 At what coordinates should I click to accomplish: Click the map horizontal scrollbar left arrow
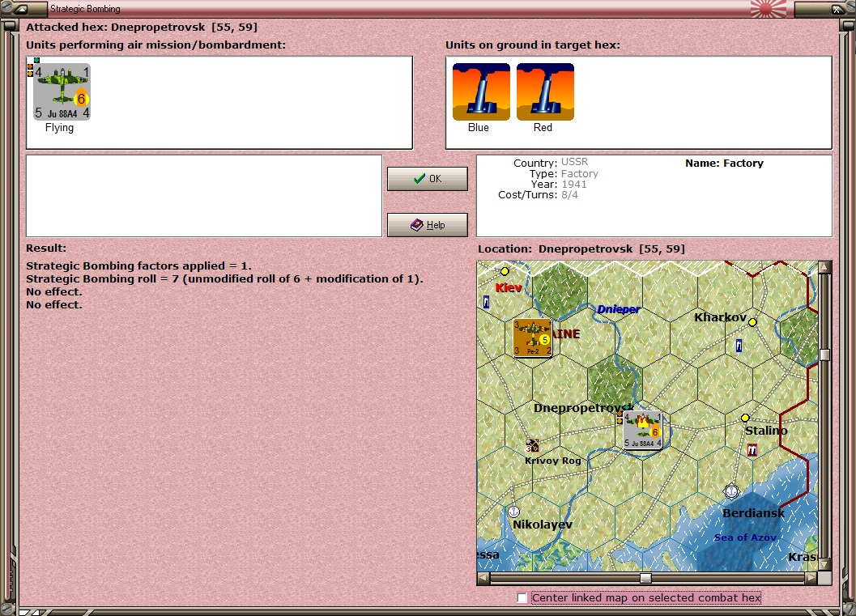(x=483, y=578)
